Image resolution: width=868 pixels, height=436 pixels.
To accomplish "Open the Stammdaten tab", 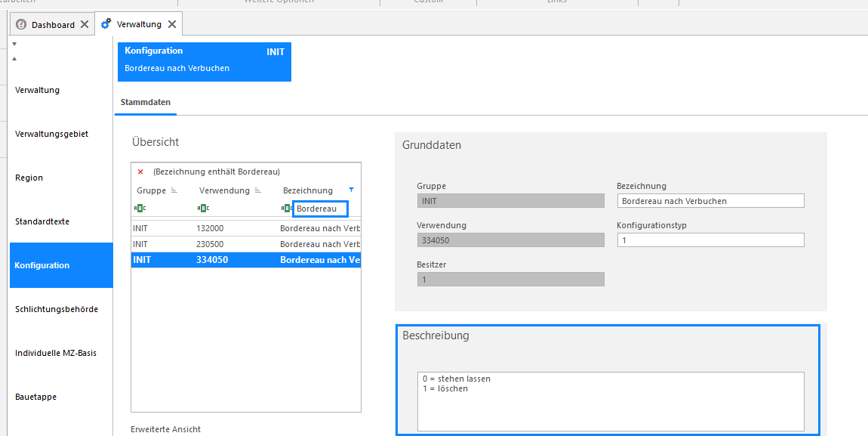I will (146, 102).
